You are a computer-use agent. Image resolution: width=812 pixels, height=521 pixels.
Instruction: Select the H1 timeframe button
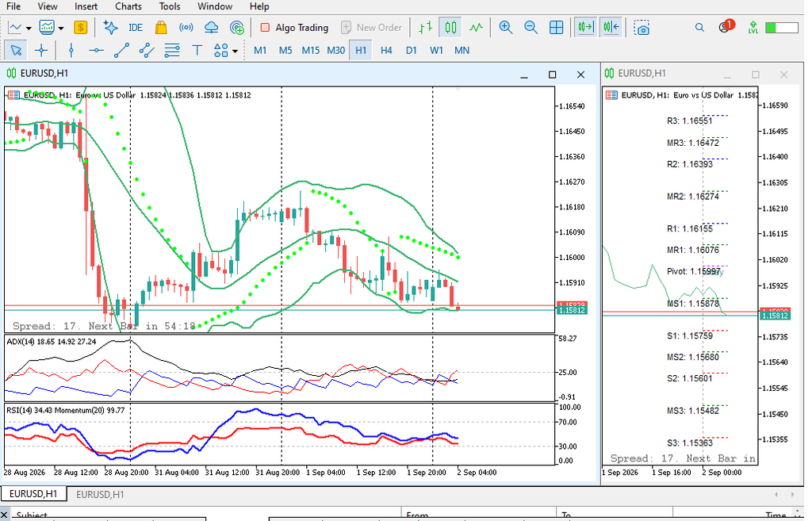click(x=361, y=50)
